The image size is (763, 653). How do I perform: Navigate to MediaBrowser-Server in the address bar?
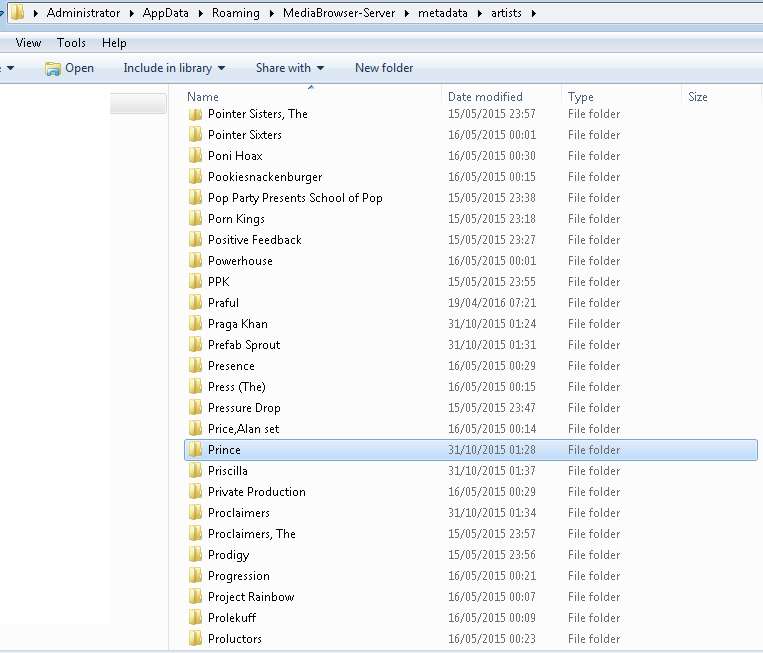pyautogui.click(x=339, y=13)
